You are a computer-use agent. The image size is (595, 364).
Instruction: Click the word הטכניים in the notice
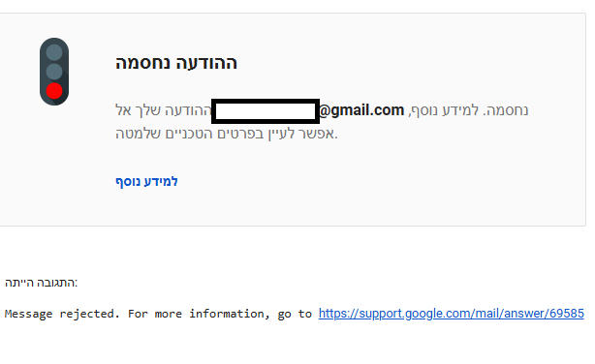[x=189, y=134]
